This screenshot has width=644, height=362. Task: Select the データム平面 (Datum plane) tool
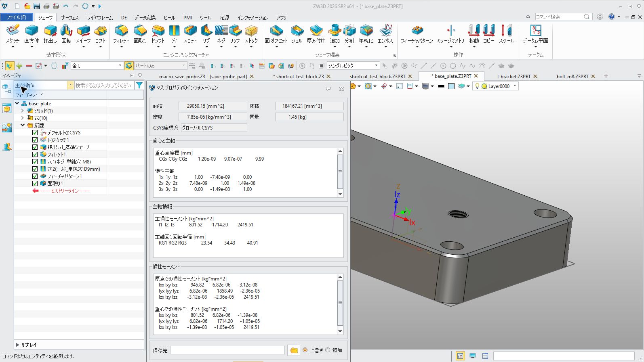(x=536, y=34)
